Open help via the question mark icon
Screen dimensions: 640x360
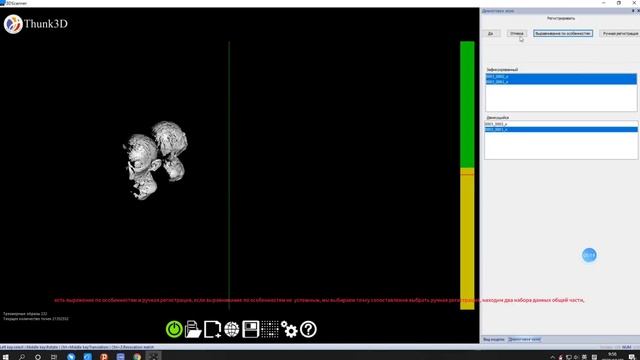(308, 329)
